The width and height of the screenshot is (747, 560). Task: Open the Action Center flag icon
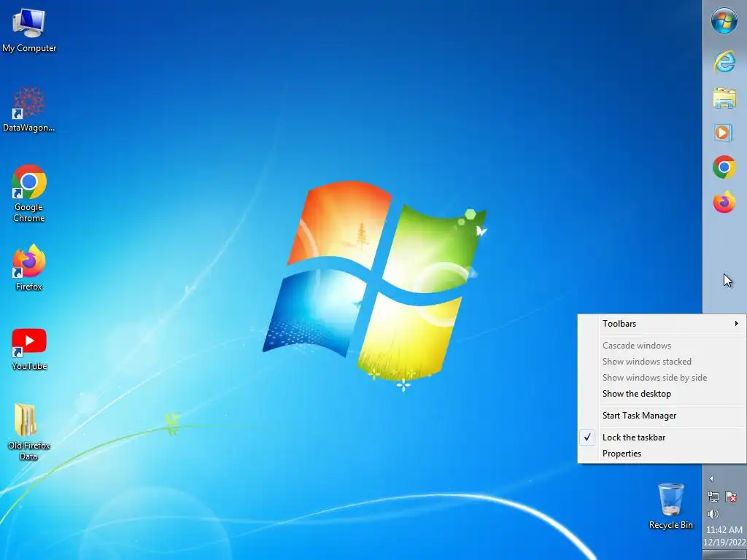click(x=731, y=497)
